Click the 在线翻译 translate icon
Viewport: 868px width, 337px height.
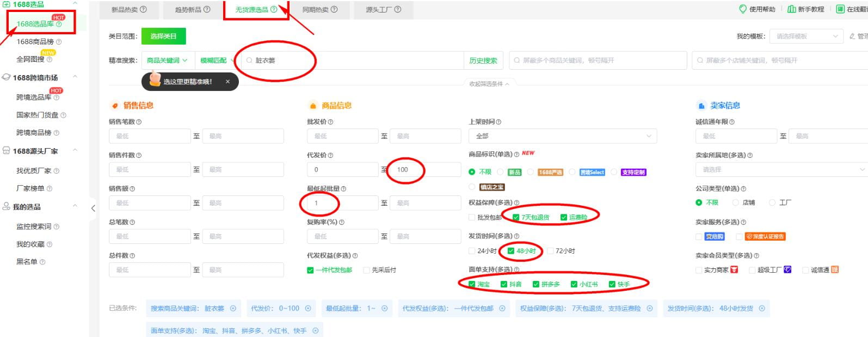(840, 9)
